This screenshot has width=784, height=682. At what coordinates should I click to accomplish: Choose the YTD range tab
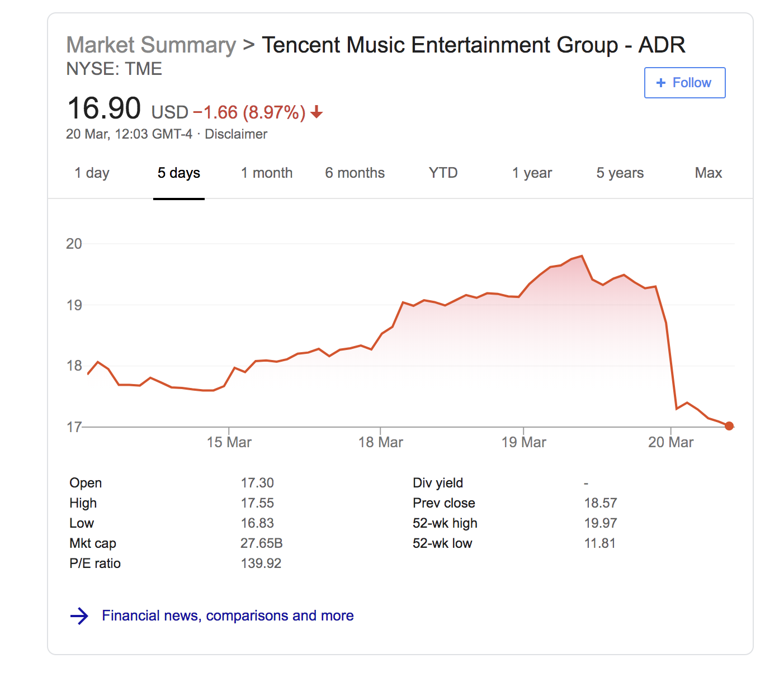point(443,173)
